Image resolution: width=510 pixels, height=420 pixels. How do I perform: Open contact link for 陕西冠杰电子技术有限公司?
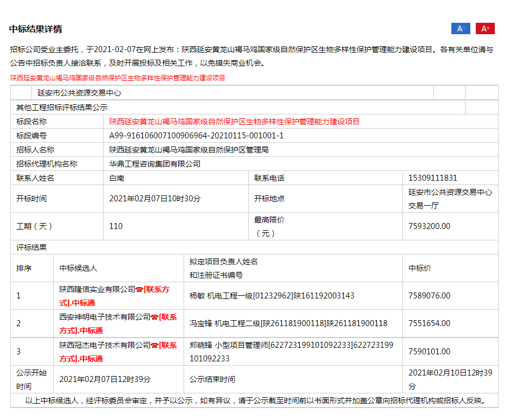[118, 352]
